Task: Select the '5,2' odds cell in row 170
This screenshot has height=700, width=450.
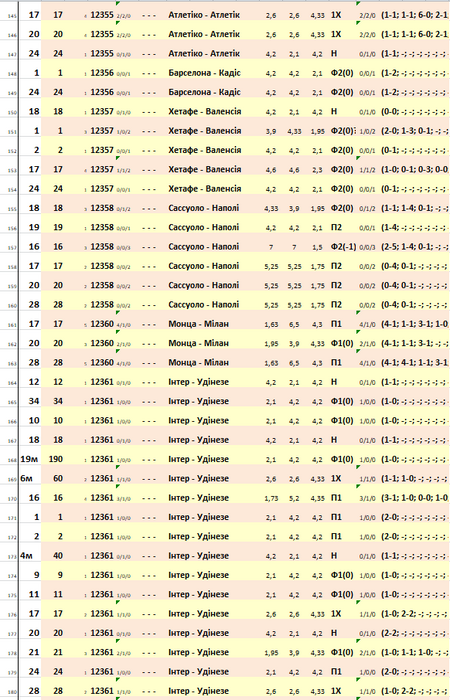Action: click(294, 498)
